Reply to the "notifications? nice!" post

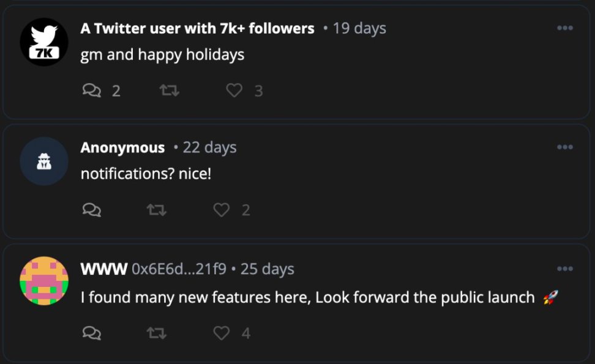(92, 210)
